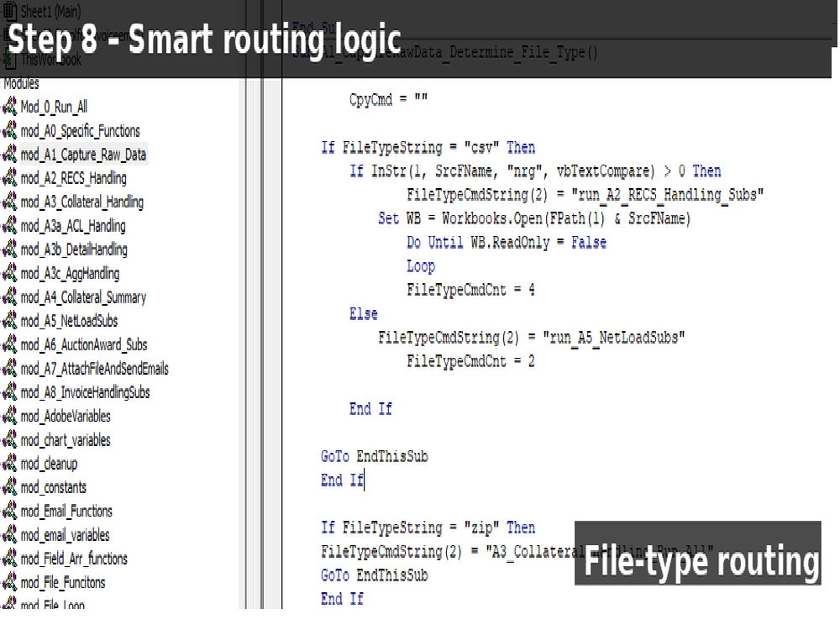Select mod_File_Funcitons module name
Image resolution: width=840 pixels, height=630 pixels.
click(x=63, y=583)
